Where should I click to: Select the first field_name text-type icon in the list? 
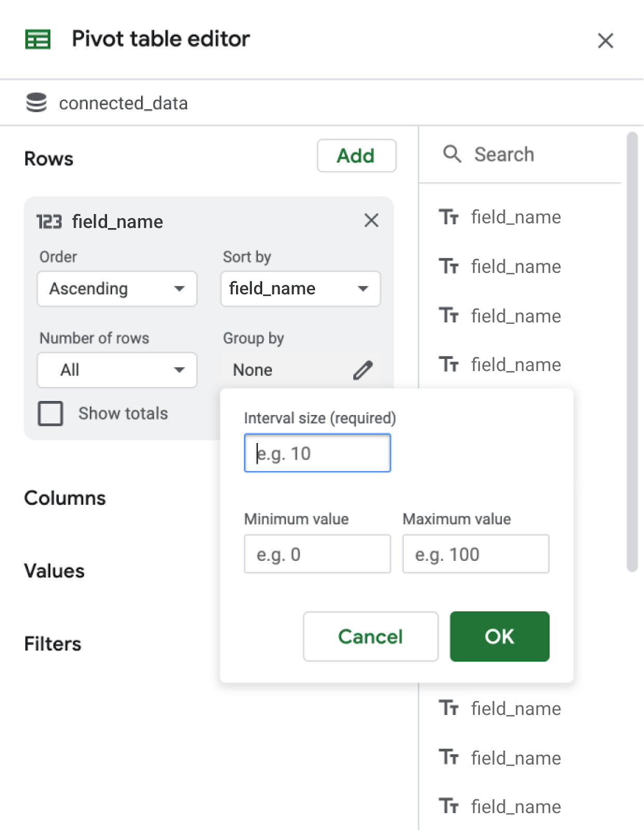[x=449, y=217]
